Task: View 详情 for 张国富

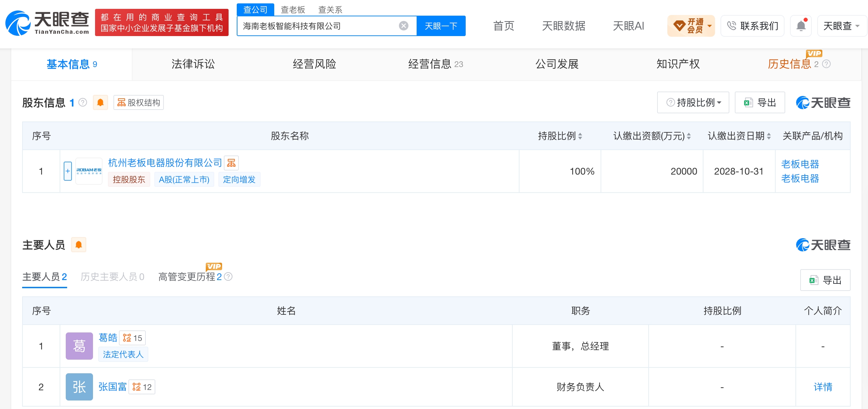Action: (823, 387)
